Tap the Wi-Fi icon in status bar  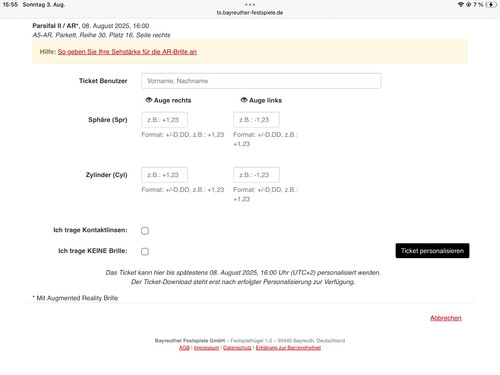click(461, 5)
